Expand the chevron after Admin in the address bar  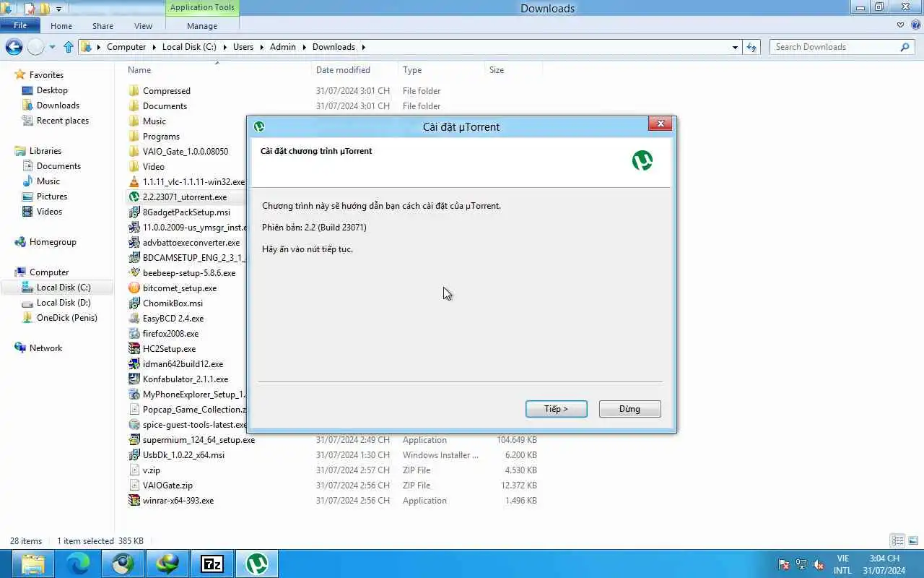304,47
